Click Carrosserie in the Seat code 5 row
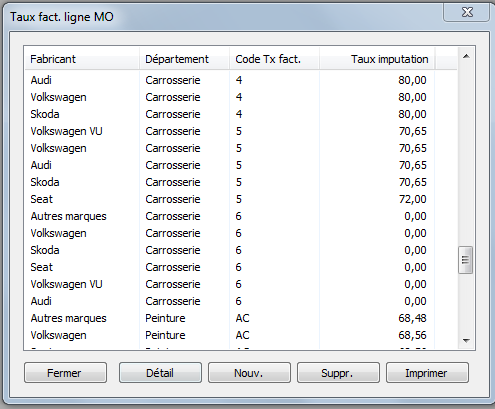Screen dimensions: 495x409 tap(173, 199)
